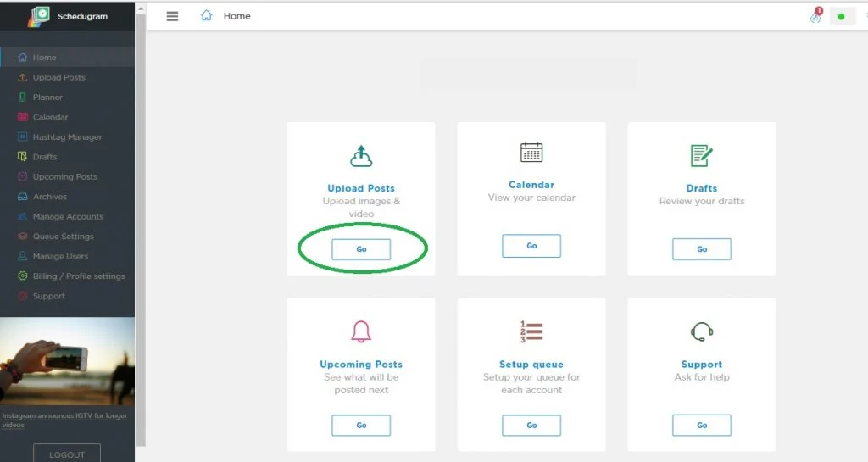Click Go button under Drafts
The image size is (868, 462).
pyautogui.click(x=701, y=249)
